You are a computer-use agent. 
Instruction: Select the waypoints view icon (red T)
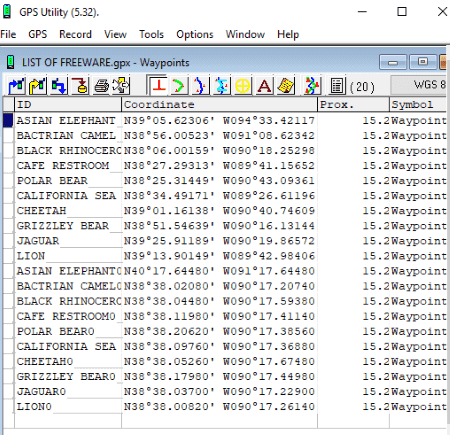[x=158, y=85]
